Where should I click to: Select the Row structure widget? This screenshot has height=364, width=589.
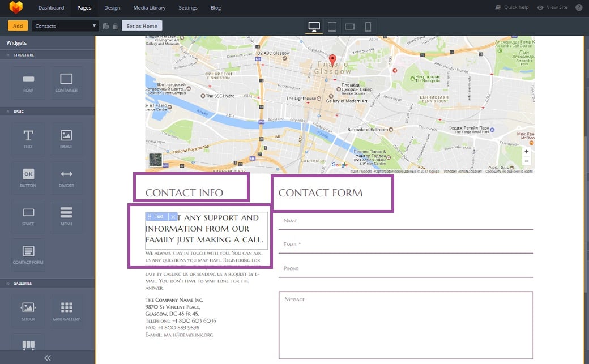(x=28, y=83)
